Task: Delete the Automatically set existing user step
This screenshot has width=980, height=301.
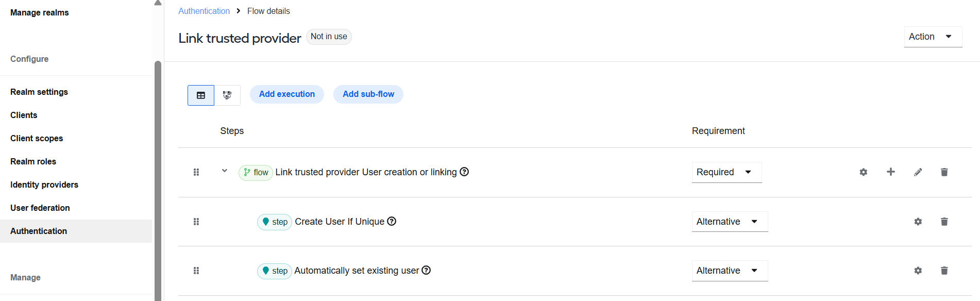Action: [x=944, y=271]
